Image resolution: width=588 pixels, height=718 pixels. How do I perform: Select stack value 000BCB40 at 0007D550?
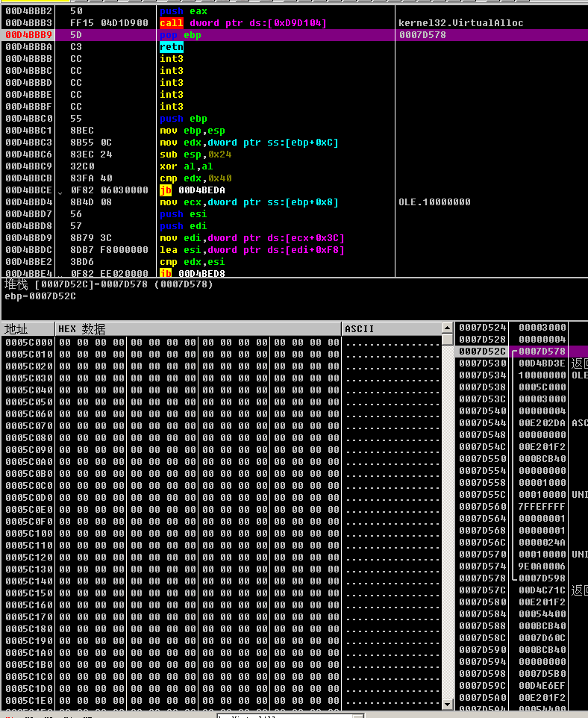coord(542,459)
